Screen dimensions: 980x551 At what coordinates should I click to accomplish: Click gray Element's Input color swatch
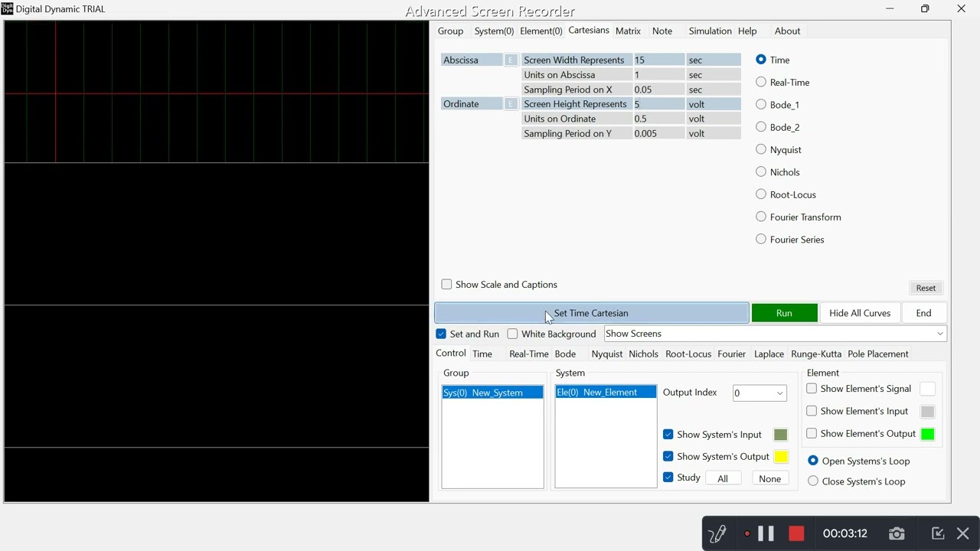(x=927, y=412)
